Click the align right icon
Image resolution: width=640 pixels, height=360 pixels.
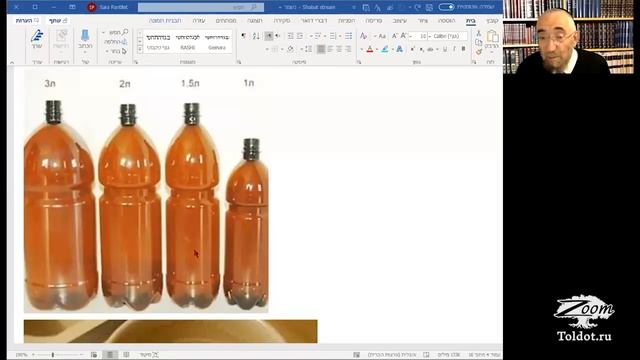click(348, 49)
